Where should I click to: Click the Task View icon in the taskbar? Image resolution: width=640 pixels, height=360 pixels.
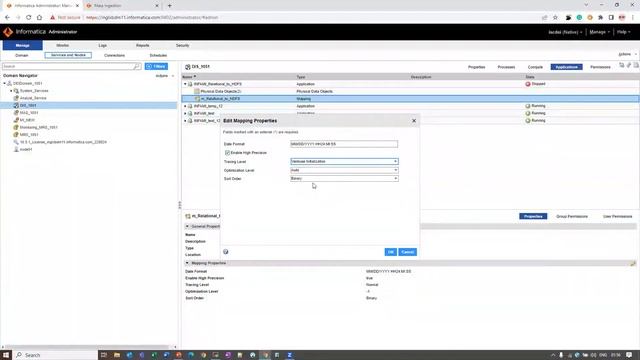tap(104, 355)
